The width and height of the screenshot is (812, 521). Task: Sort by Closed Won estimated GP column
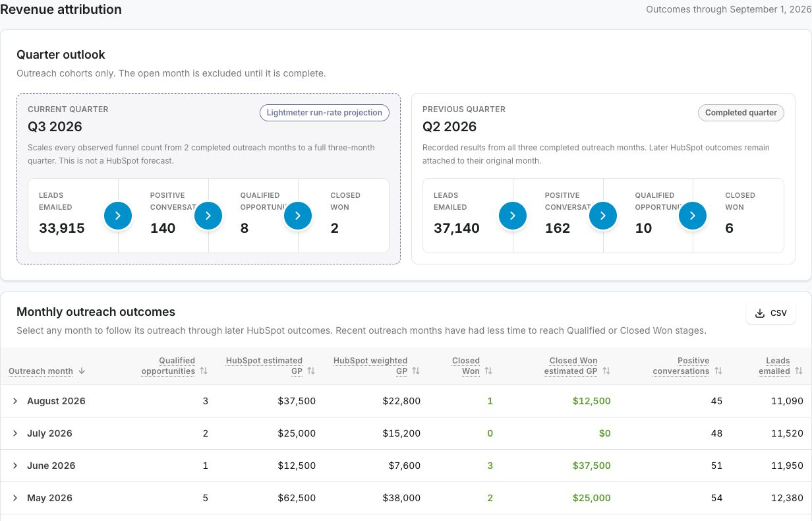click(x=606, y=371)
